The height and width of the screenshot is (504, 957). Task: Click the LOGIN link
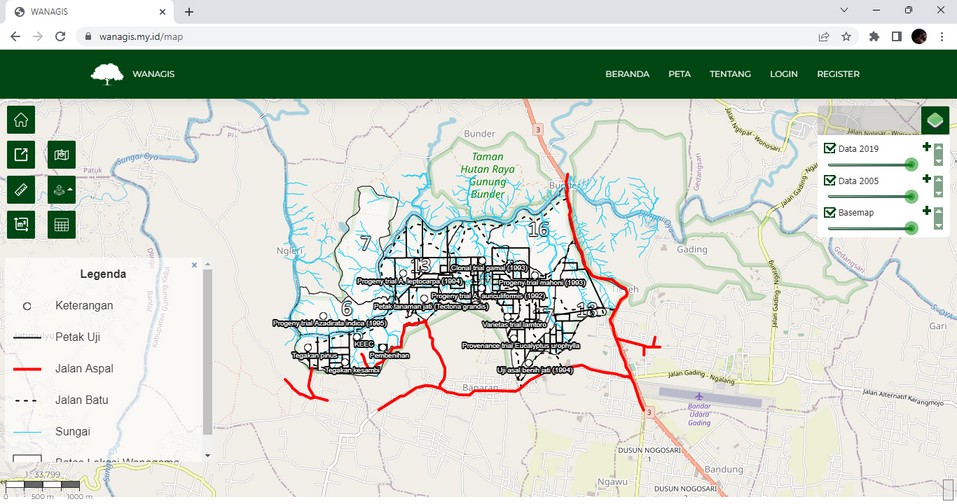click(783, 74)
